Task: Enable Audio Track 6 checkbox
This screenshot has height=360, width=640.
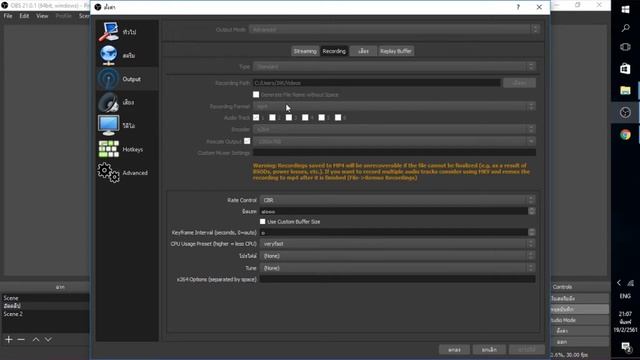Action: coord(338,118)
